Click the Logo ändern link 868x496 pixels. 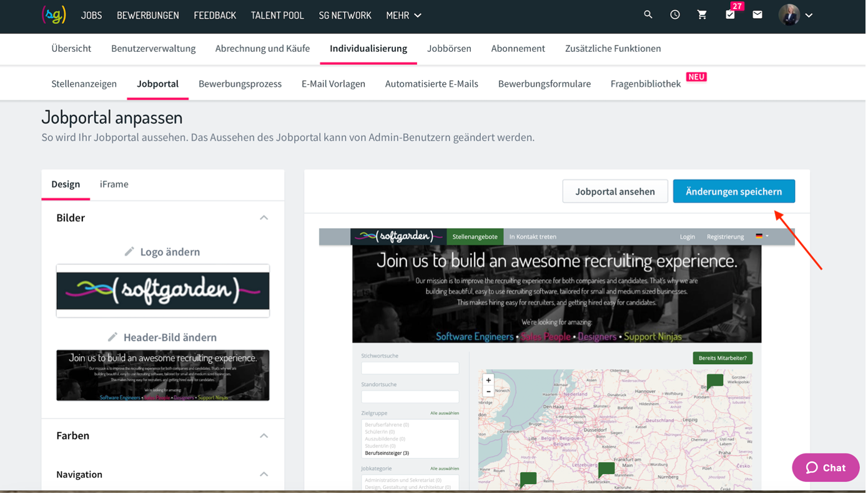(x=170, y=252)
